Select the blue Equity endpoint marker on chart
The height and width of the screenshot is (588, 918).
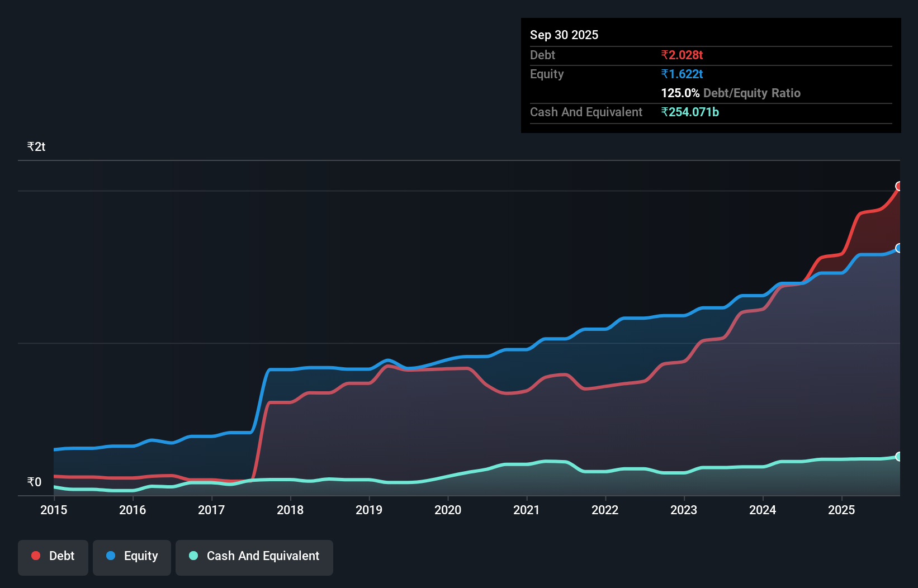point(899,249)
